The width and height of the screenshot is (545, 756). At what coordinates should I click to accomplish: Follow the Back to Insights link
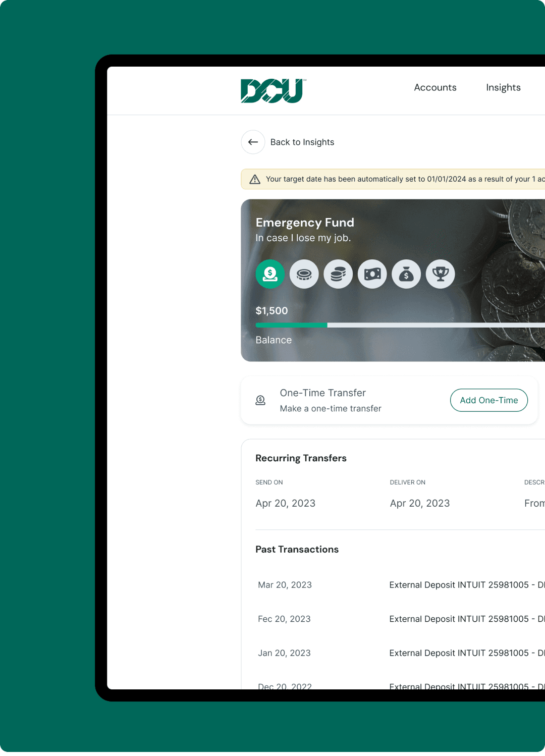[302, 142]
